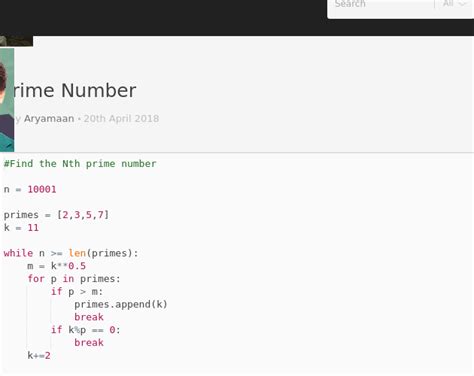This screenshot has width=474, height=376.
Task: Click the comment line #Find the Nth prime number
Action: click(x=80, y=164)
